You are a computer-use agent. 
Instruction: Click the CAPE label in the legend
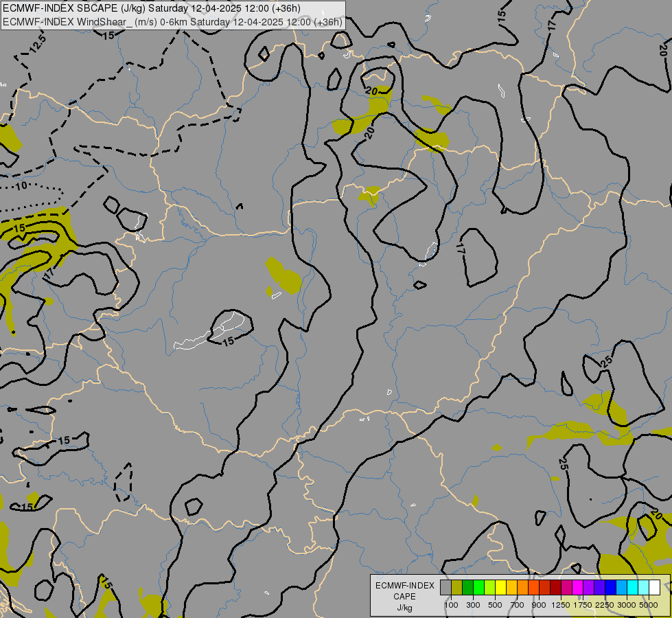404,597
